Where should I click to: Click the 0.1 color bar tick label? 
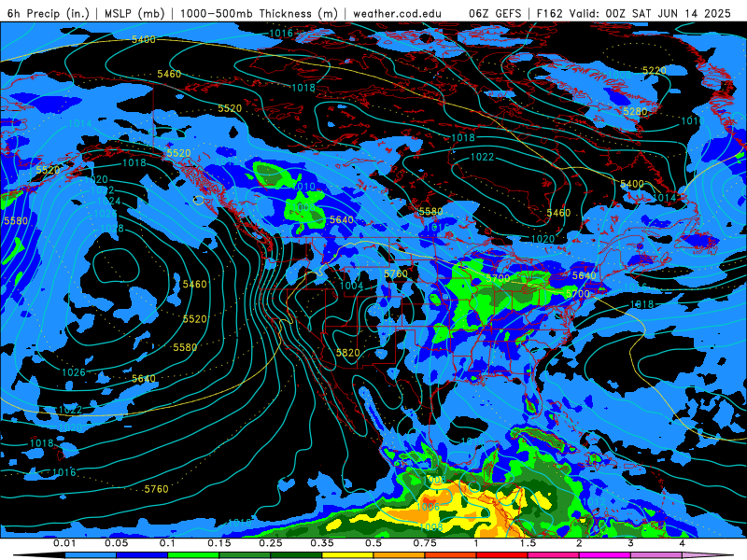168,543
